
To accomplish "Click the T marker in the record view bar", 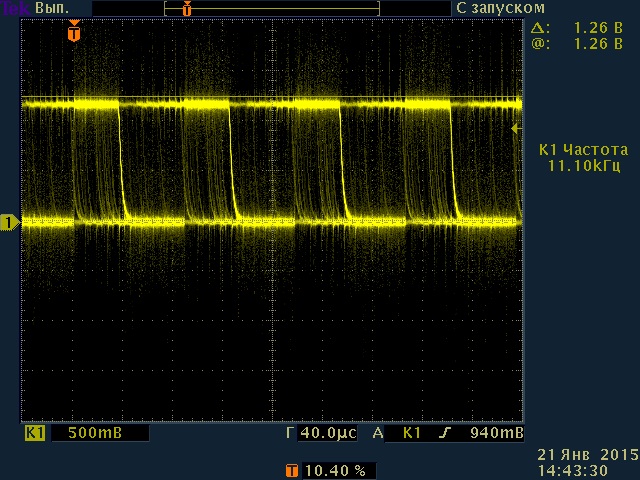I will tap(187, 8).
